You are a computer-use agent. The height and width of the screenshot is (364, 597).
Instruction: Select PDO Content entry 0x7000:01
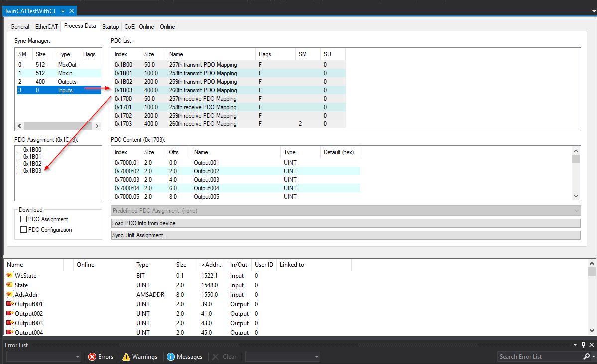(x=236, y=163)
